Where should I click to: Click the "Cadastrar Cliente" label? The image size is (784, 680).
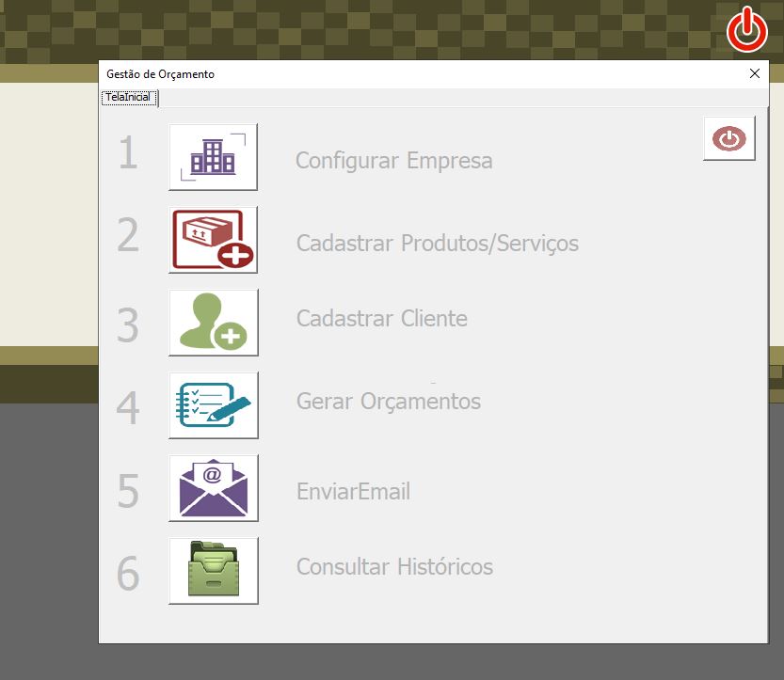(x=382, y=319)
